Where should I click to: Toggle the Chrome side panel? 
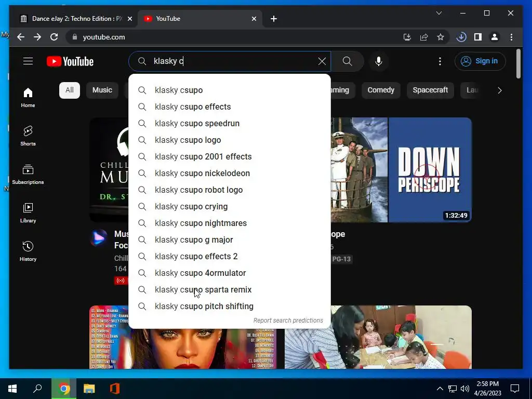click(478, 37)
